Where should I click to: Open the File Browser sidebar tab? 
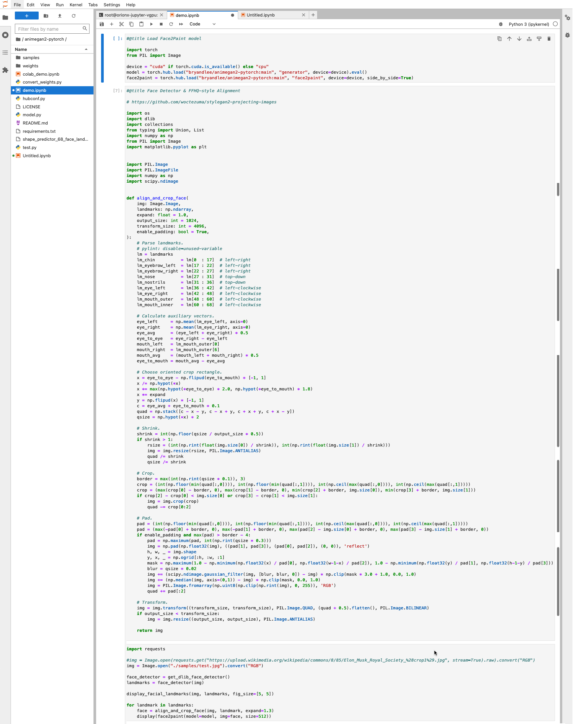pos(5,18)
